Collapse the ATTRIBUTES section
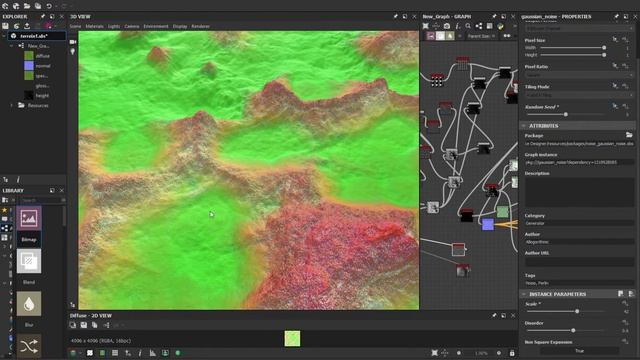The width and height of the screenshot is (640, 360). 524,126
